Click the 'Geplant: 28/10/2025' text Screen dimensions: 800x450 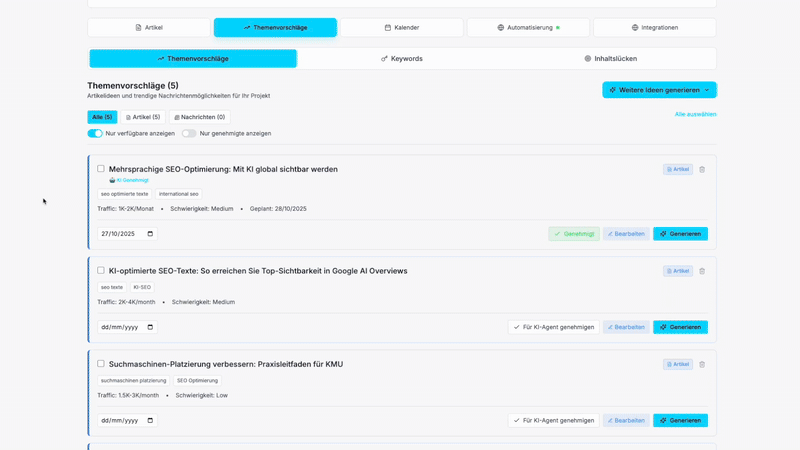(x=278, y=209)
